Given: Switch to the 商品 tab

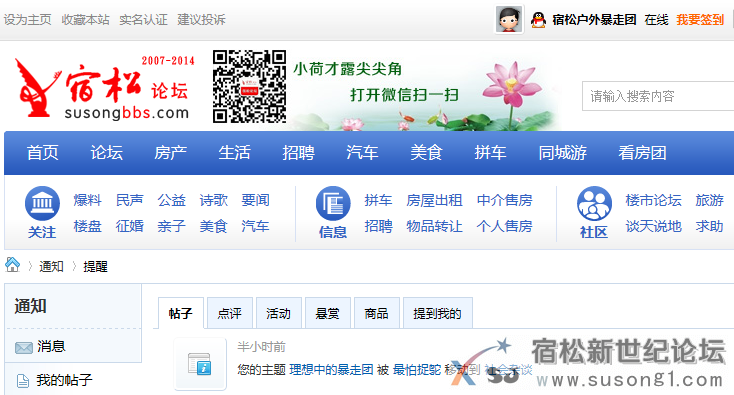Looking at the screenshot, I should (x=377, y=313).
